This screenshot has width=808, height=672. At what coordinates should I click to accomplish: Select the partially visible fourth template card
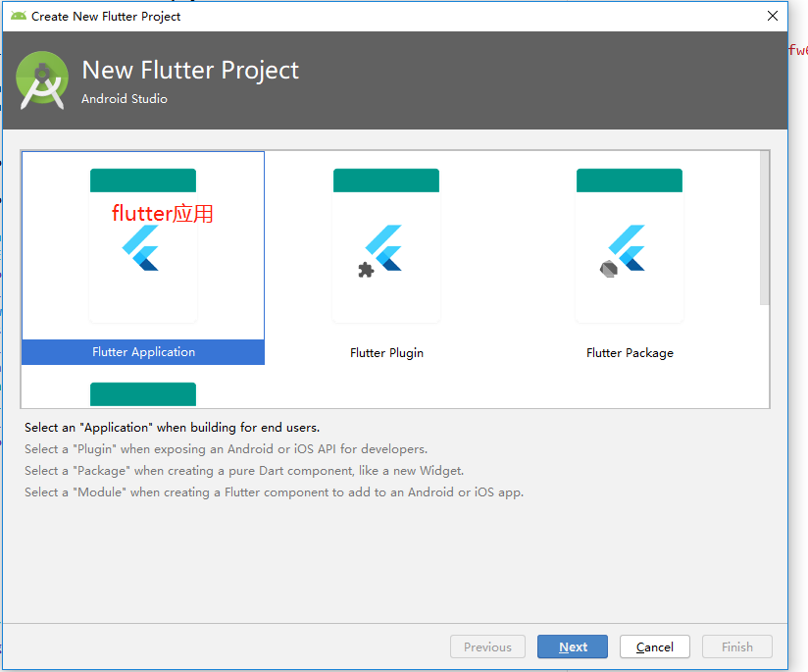(x=143, y=394)
